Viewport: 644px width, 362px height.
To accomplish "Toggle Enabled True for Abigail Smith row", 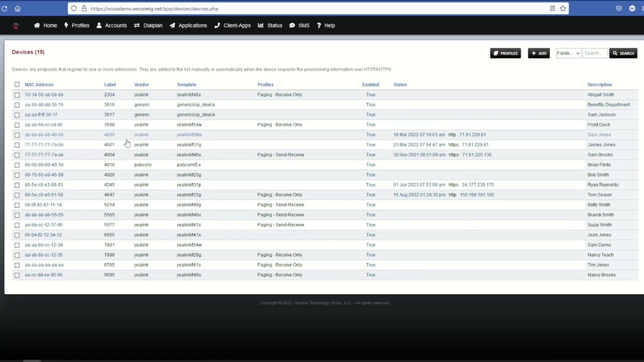I will pyautogui.click(x=370, y=95).
